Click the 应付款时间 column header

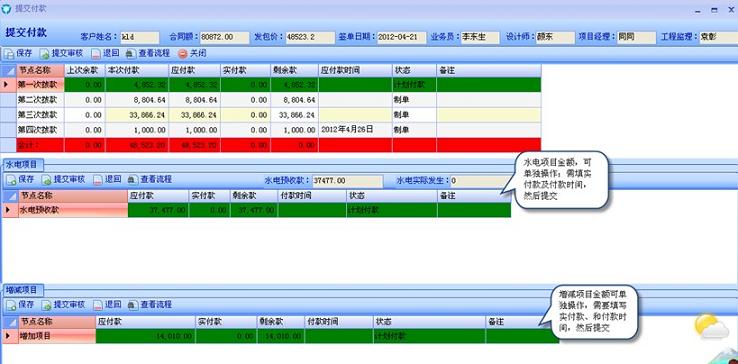(x=355, y=70)
